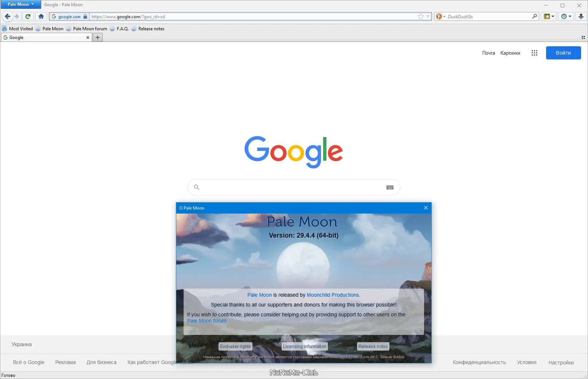Open the DuckDuckGo search engine selector

pos(440,16)
